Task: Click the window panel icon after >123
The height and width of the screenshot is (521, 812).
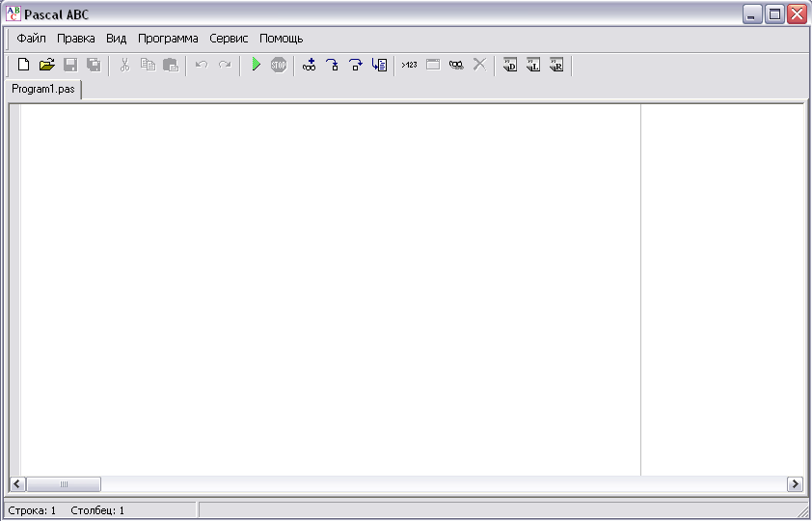Action: [433, 65]
